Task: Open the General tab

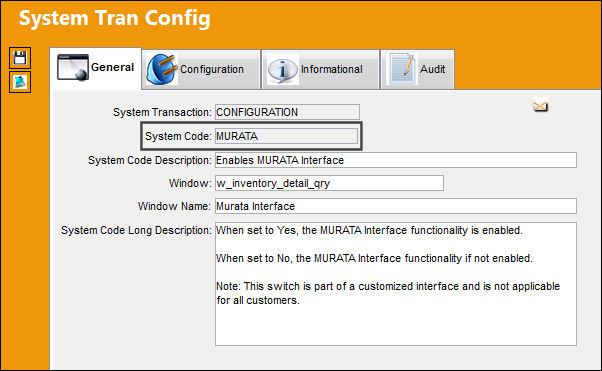Action: 96,68
